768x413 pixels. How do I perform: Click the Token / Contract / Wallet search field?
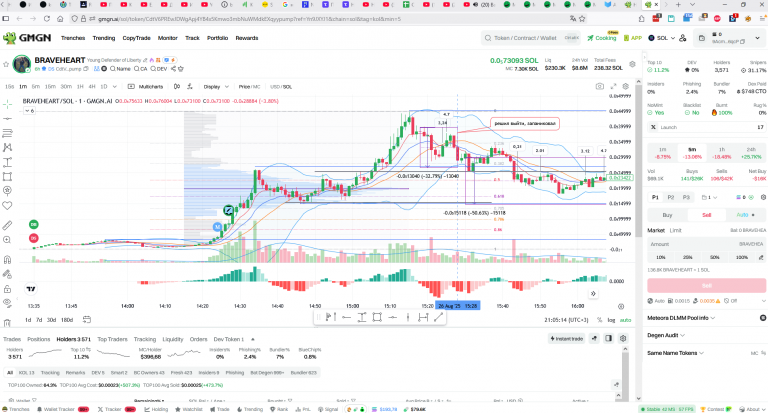531,38
